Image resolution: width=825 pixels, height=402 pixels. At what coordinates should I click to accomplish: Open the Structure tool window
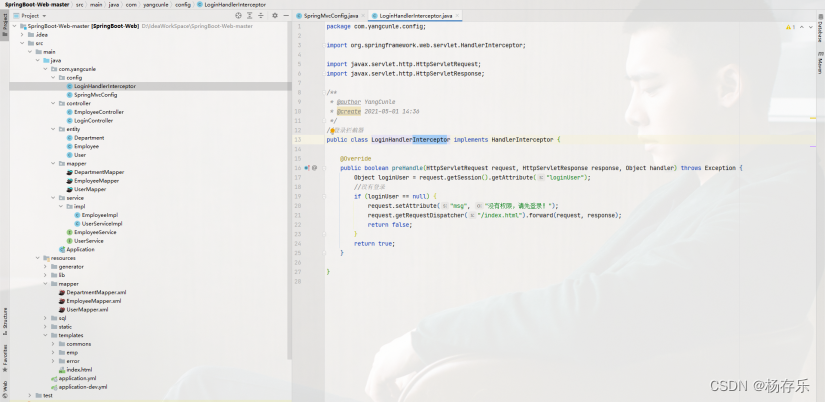(5, 321)
